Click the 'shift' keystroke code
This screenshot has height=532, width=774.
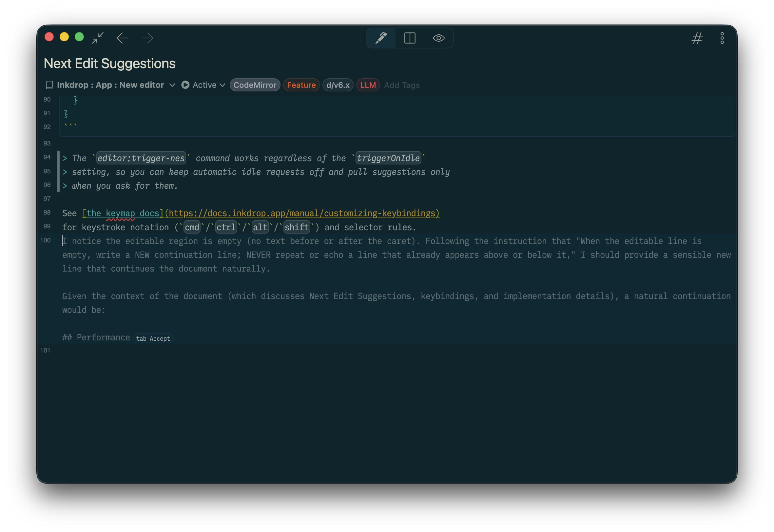point(297,227)
